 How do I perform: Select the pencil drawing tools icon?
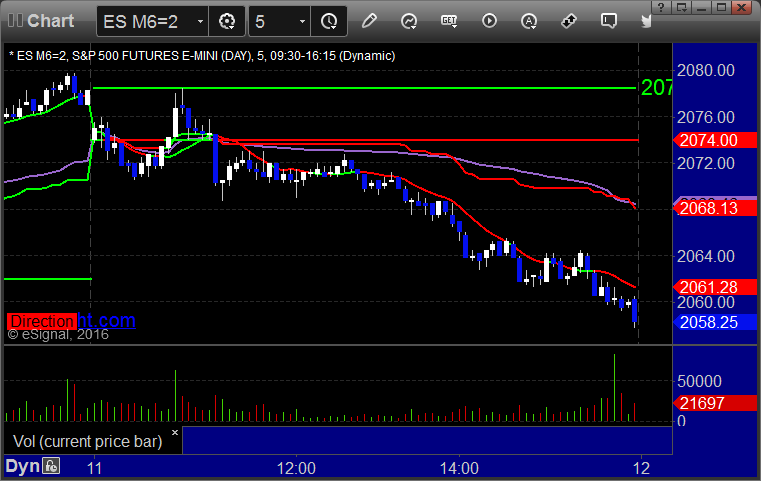[369, 21]
